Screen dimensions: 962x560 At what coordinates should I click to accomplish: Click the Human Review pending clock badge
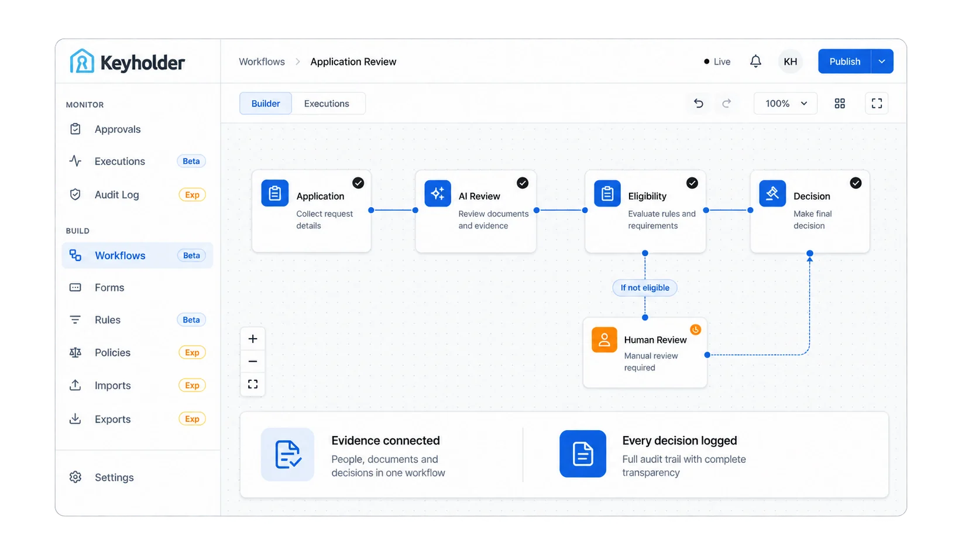pos(695,329)
